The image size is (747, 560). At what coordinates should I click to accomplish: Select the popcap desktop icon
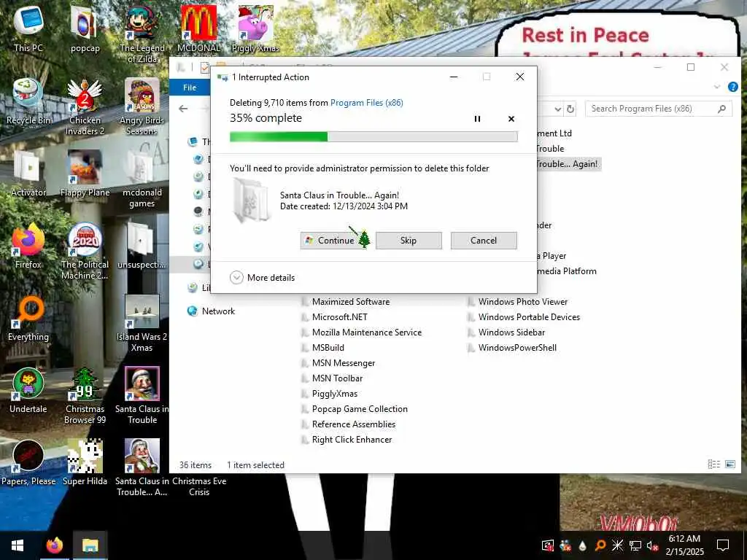click(x=85, y=28)
